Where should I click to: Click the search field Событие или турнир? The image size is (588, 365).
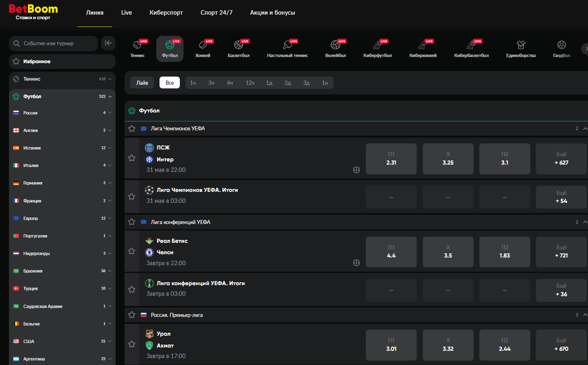tap(54, 43)
